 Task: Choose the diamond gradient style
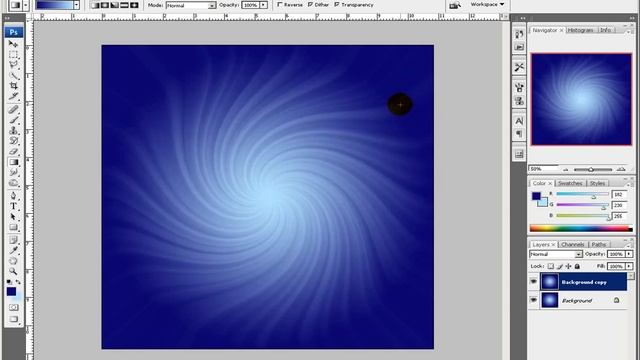[134, 5]
